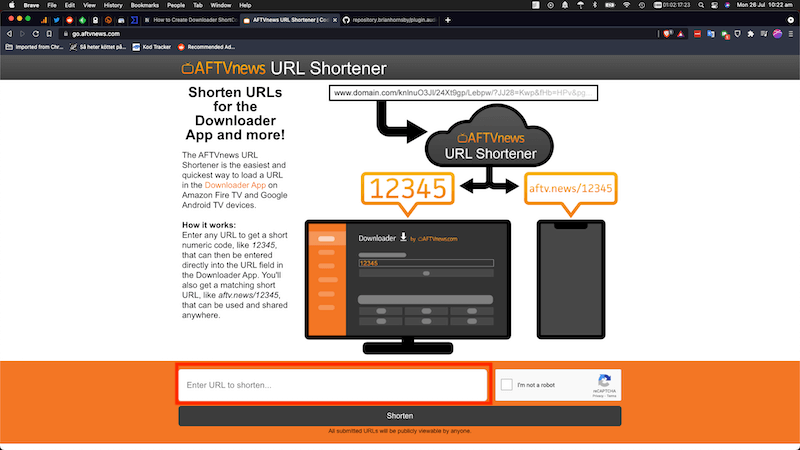Switch to How to Create Downloader ShortCode tab
800x450 pixels.
point(190,20)
